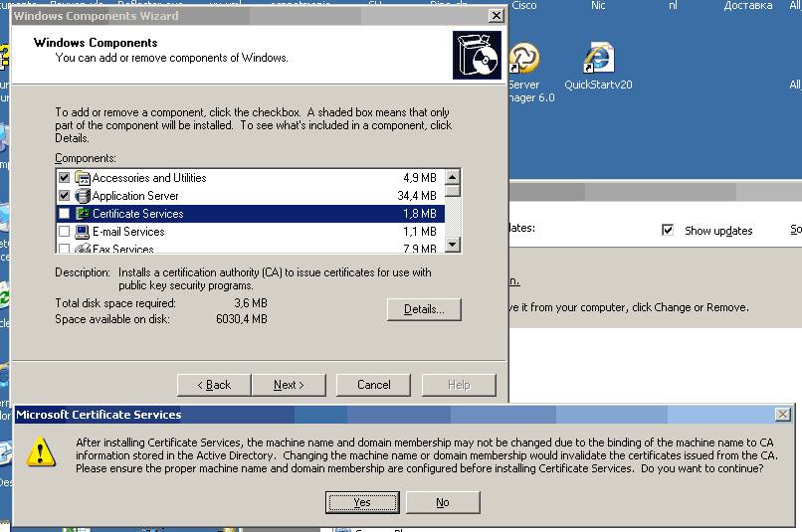Uncheck the Accessories and Utilities checkbox
The width and height of the screenshot is (802, 532).
click(64, 178)
